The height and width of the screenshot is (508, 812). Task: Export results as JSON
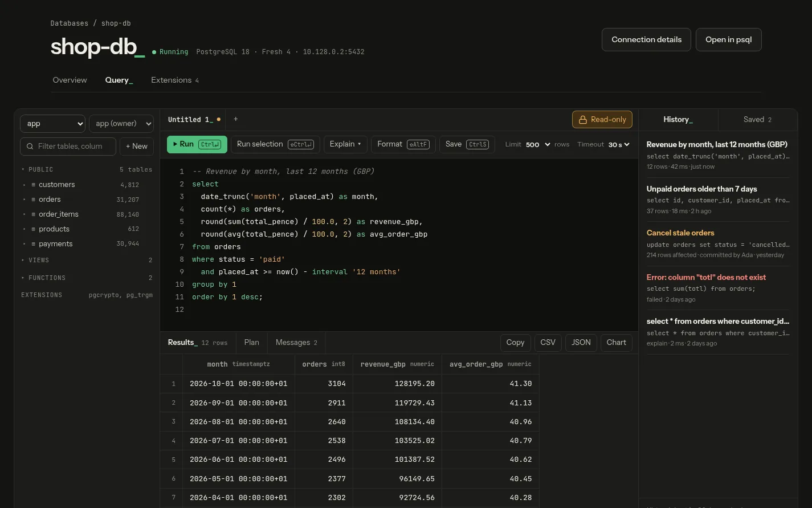coord(581,343)
